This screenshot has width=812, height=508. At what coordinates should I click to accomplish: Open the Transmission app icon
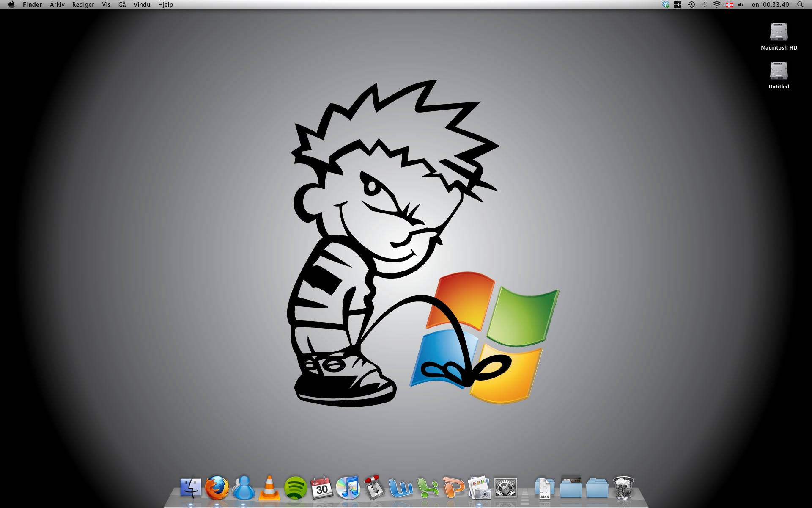(374, 487)
